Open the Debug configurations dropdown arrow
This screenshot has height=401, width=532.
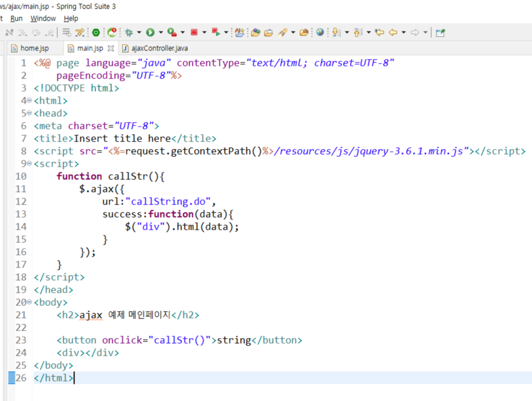tap(139, 33)
